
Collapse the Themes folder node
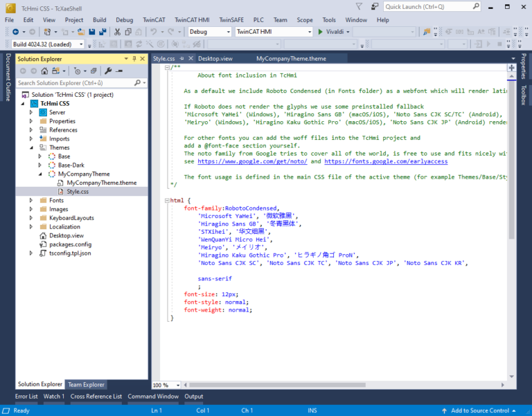pos(31,147)
